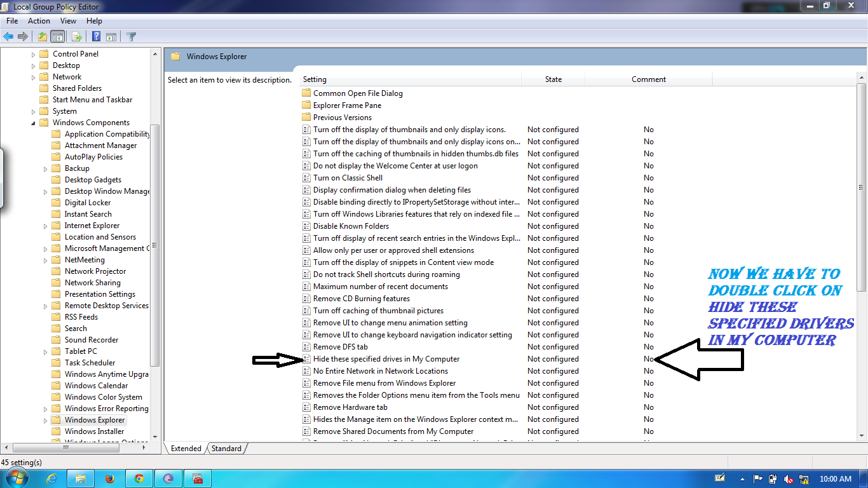
Task: Select Sound Recorder in the tree
Action: (91, 340)
